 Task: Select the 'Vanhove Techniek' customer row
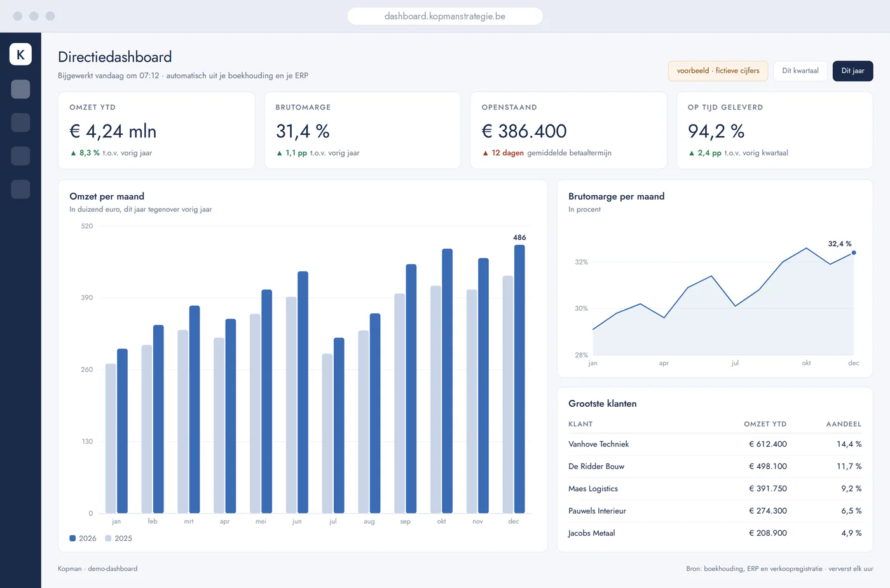715,444
